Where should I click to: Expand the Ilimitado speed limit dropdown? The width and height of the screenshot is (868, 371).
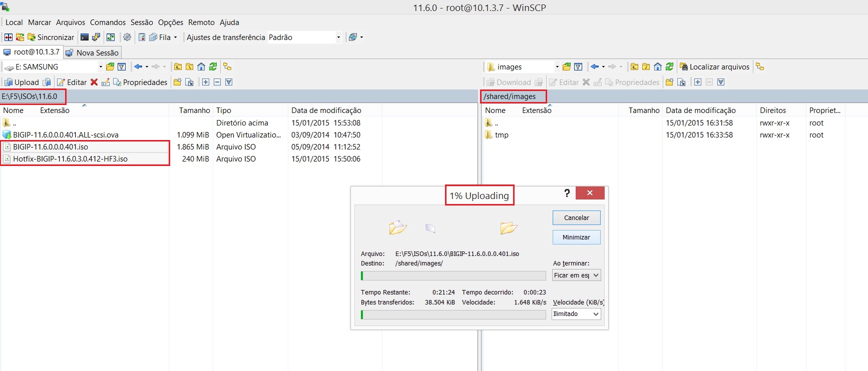[x=596, y=314]
